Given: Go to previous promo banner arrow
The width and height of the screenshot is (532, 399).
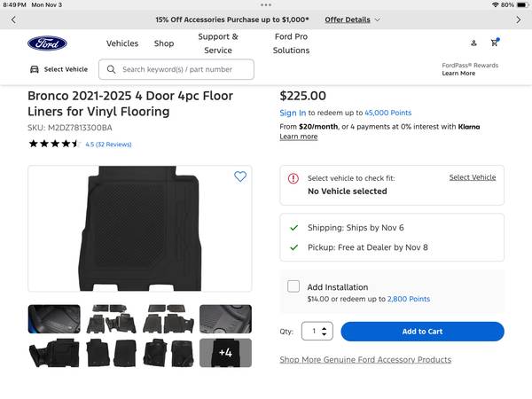Looking at the screenshot, I should pyautogui.click(x=13, y=20).
